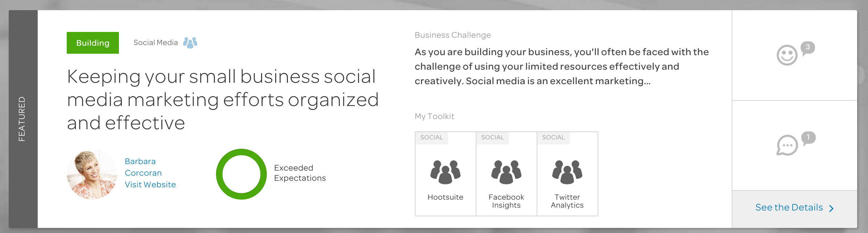Open the Barbara Corcoran profile link
The image size is (868, 233).
point(143,167)
